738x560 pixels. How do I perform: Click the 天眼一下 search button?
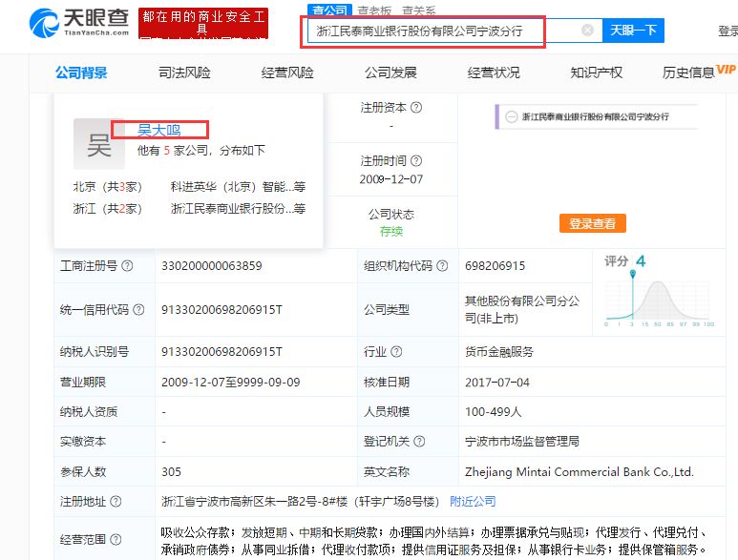[633, 31]
